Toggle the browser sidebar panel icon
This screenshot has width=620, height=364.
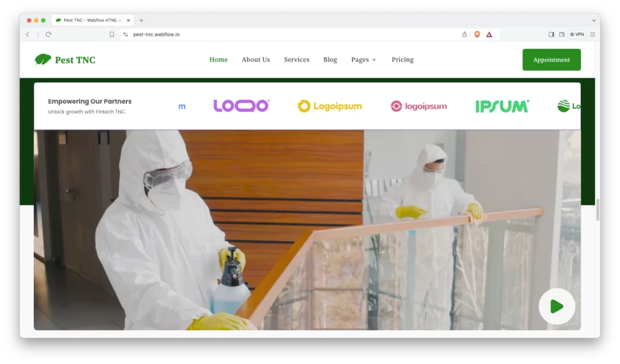pos(551,34)
